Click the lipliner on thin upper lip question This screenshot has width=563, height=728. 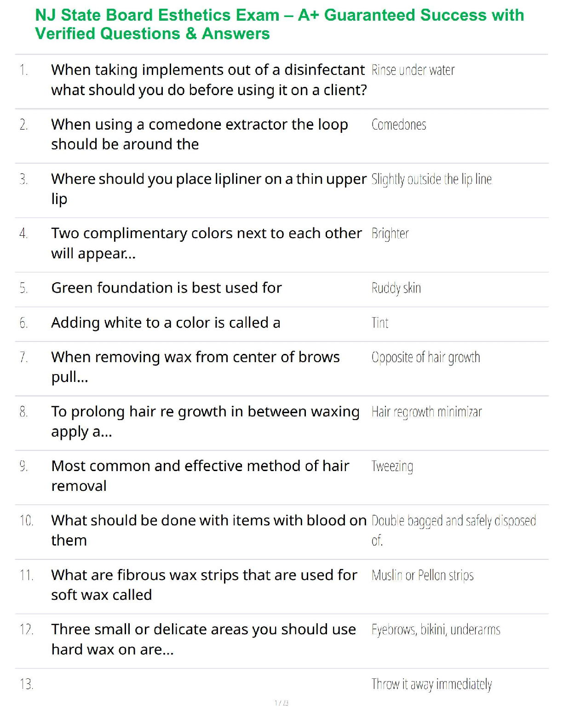[x=209, y=188]
